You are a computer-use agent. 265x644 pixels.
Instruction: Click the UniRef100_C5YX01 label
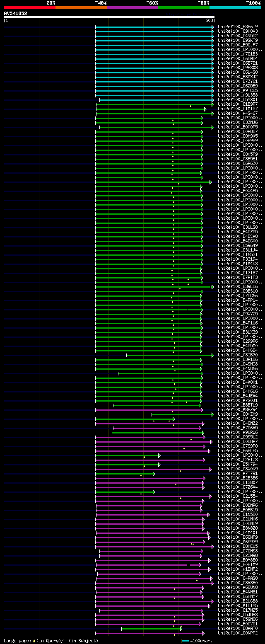238,99
